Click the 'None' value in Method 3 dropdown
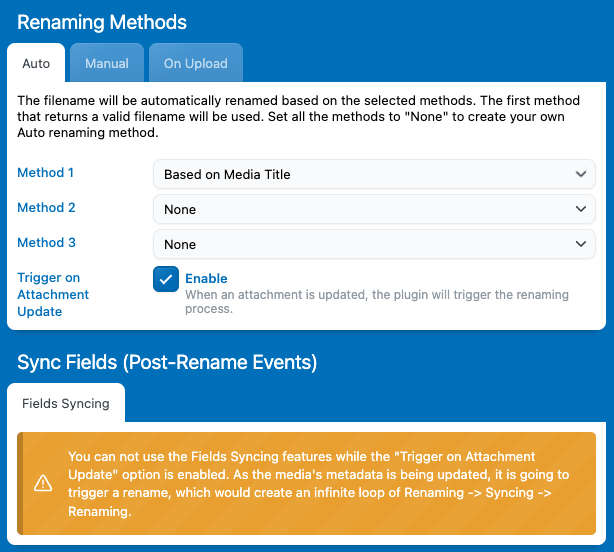Viewport: 614px width, 552px height. click(180, 244)
